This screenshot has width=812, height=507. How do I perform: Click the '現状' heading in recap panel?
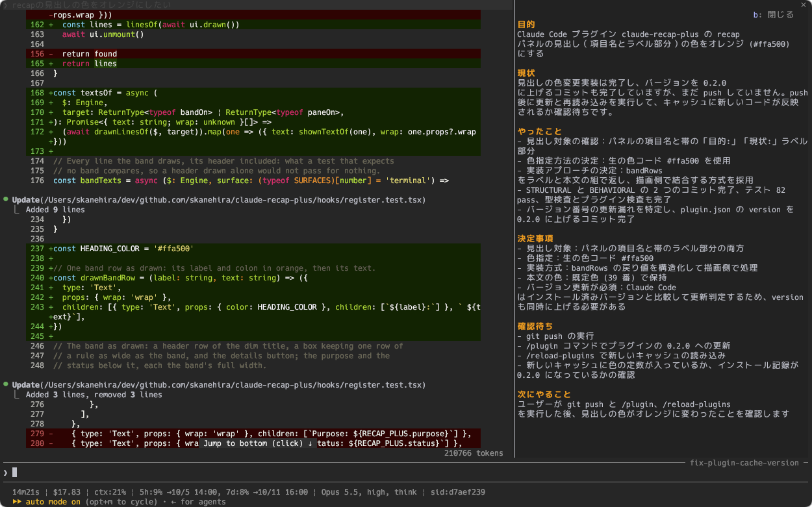pyautogui.click(x=526, y=73)
